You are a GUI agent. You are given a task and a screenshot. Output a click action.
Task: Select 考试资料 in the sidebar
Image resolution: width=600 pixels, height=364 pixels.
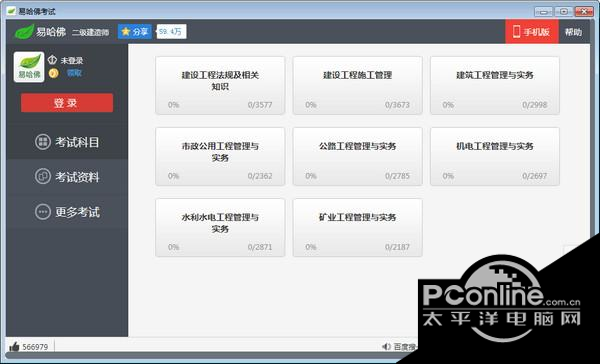67,177
